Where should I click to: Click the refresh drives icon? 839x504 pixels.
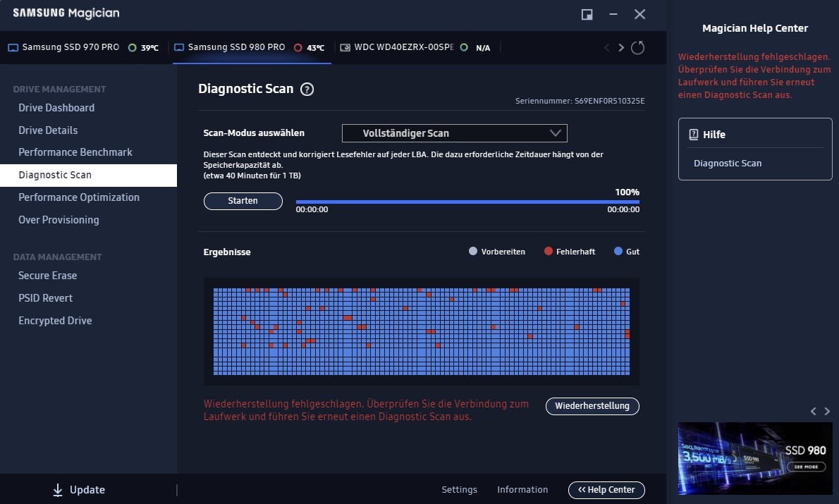click(637, 48)
